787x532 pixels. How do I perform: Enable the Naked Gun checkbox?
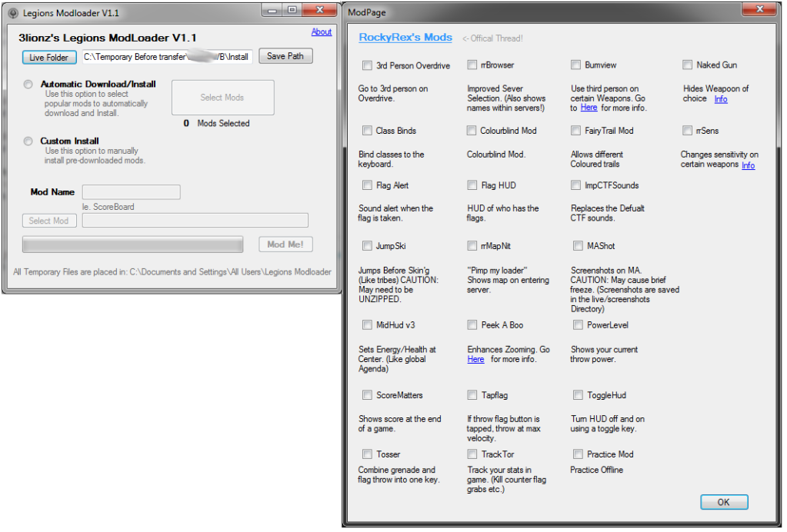click(x=687, y=65)
